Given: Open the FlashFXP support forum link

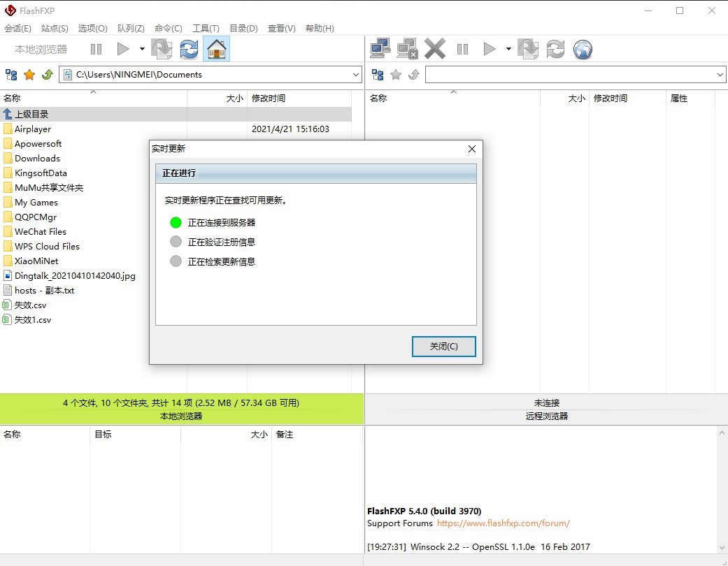Looking at the screenshot, I should [x=503, y=523].
